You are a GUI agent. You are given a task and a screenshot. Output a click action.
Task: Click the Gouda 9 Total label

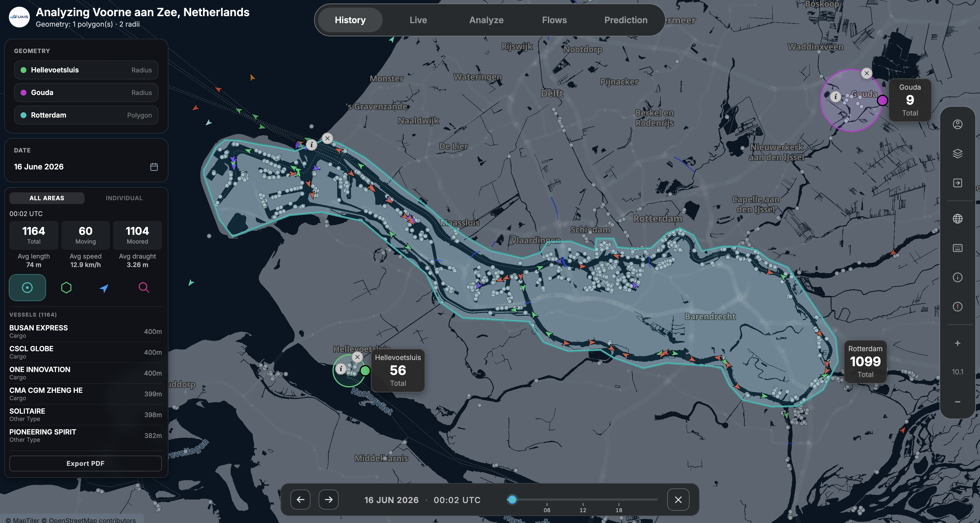pos(910,100)
